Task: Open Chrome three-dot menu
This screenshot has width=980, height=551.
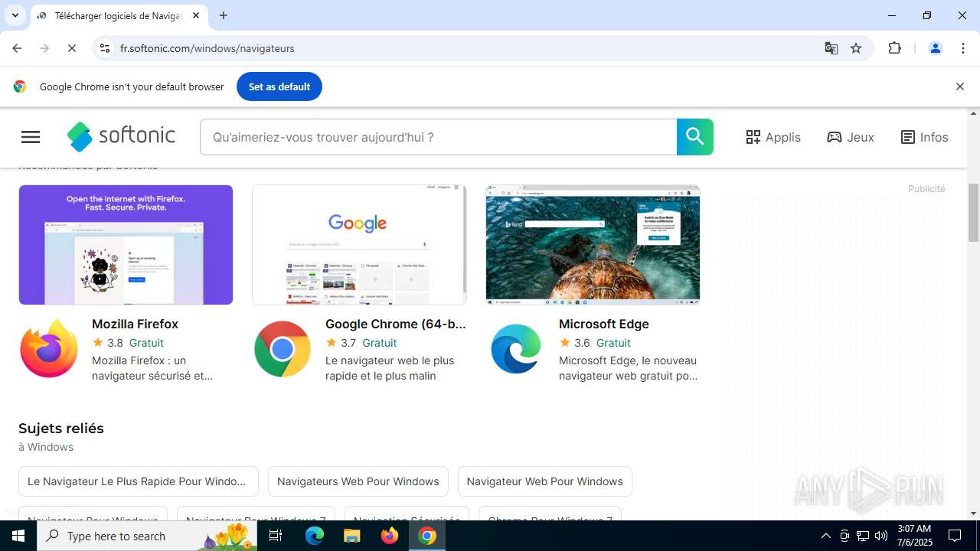Action: [963, 48]
